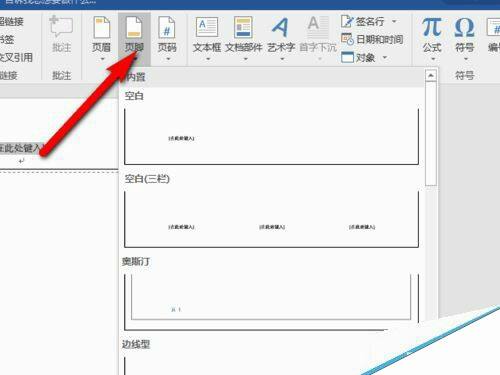Expand the 文本框 dropdown arrow
The image size is (500, 375).
tap(208, 59)
